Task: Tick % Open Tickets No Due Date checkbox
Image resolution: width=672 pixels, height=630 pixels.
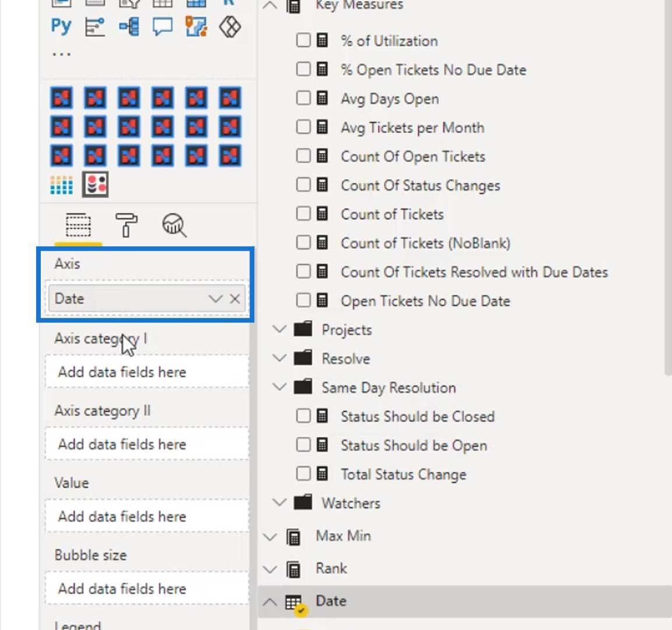Action: tap(303, 69)
